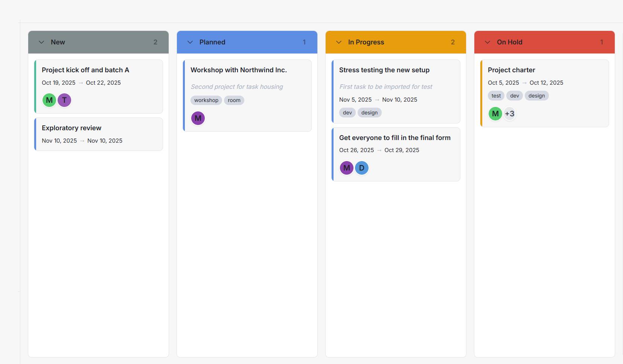
Task: Open the Exploratory review card
Action: point(98,134)
